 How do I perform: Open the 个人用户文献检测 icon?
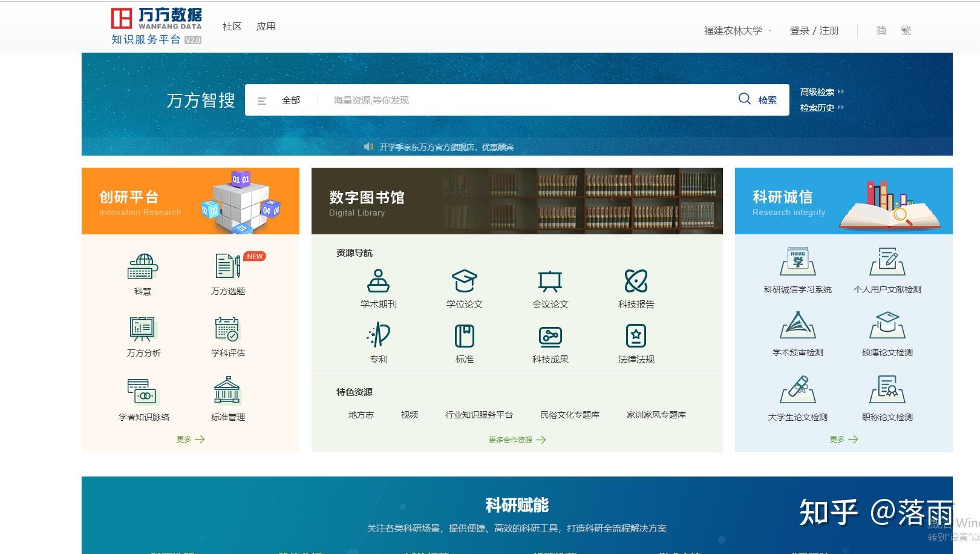887,262
